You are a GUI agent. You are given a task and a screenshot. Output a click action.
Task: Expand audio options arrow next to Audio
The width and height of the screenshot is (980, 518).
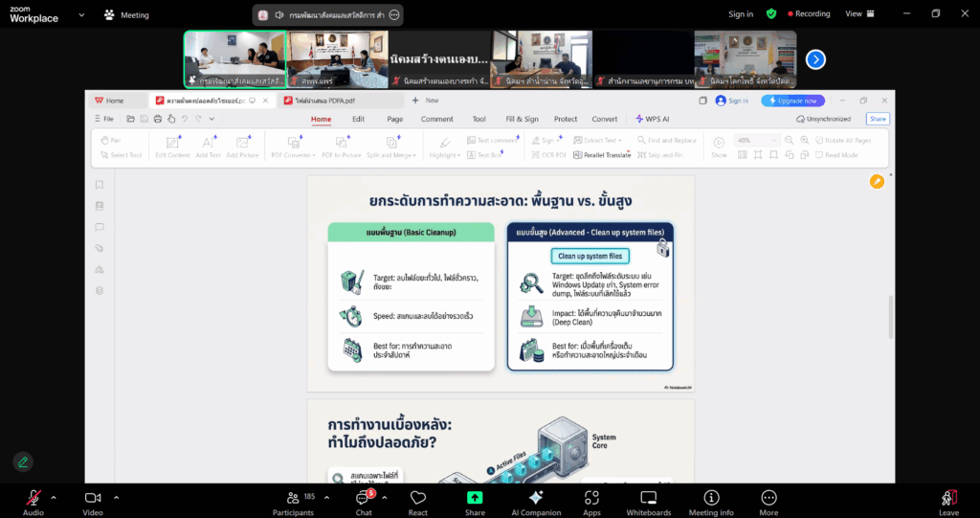[54, 497]
